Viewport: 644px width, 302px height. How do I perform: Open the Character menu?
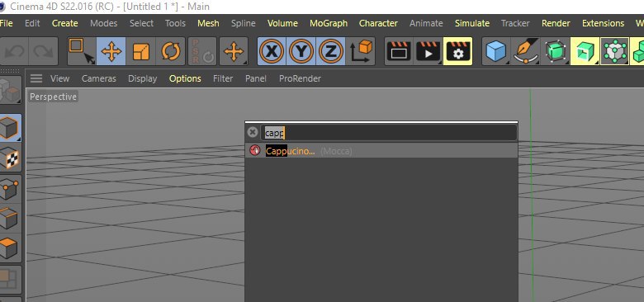pos(378,23)
